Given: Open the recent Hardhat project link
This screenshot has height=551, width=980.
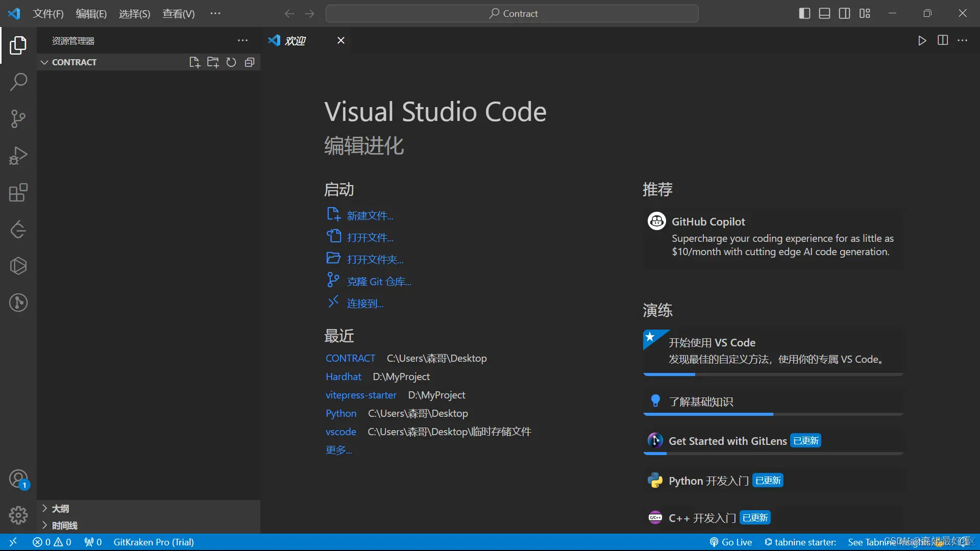Looking at the screenshot, I should (x=343, y=377).
